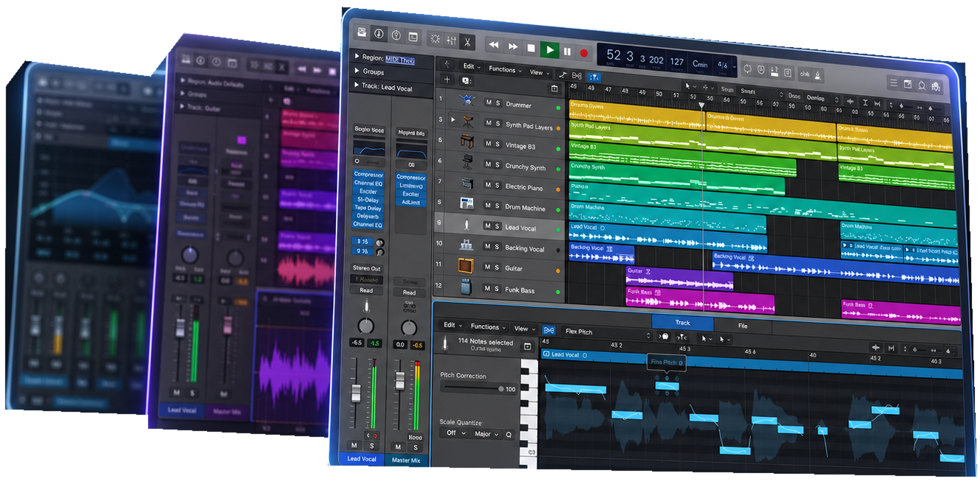Solo the Synth Pad Layers track
The image size is (980, 501).
[497, 125]
